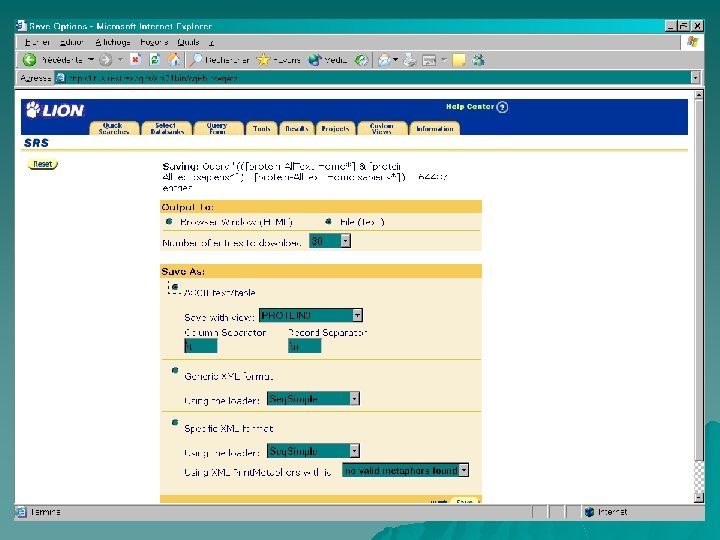Click the Save button at page bottom
The width and height of the screenshot is (720, 540).
[x=465, y=501]
